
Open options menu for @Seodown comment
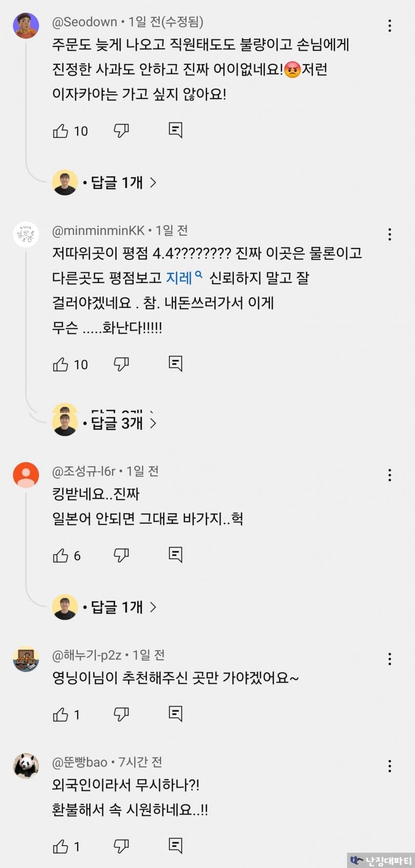[390, 26]
